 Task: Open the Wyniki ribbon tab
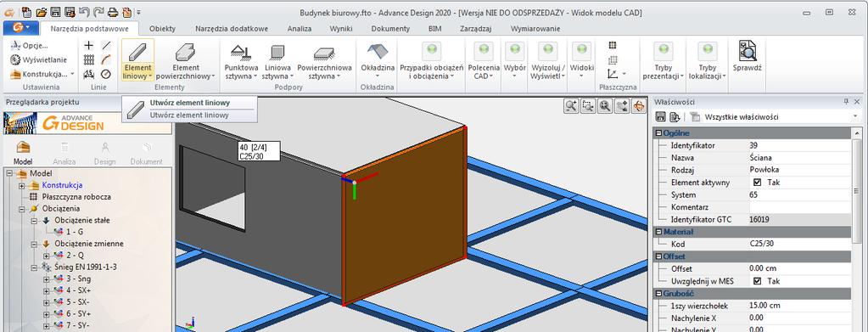(341, 29)
